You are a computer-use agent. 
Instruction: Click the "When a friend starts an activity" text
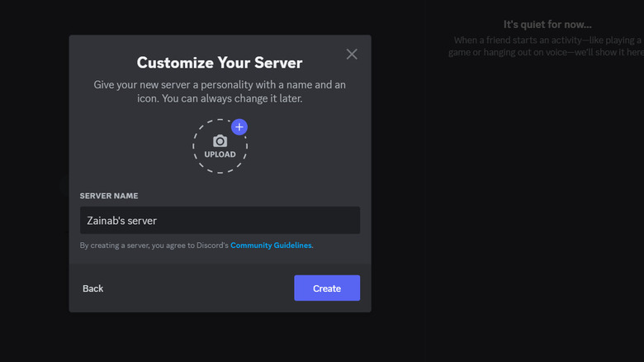(x=547, y=40)
